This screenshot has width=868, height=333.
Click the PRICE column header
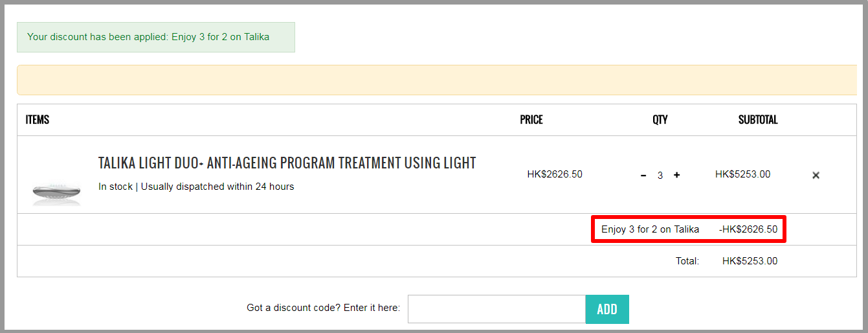coord(531,120)
